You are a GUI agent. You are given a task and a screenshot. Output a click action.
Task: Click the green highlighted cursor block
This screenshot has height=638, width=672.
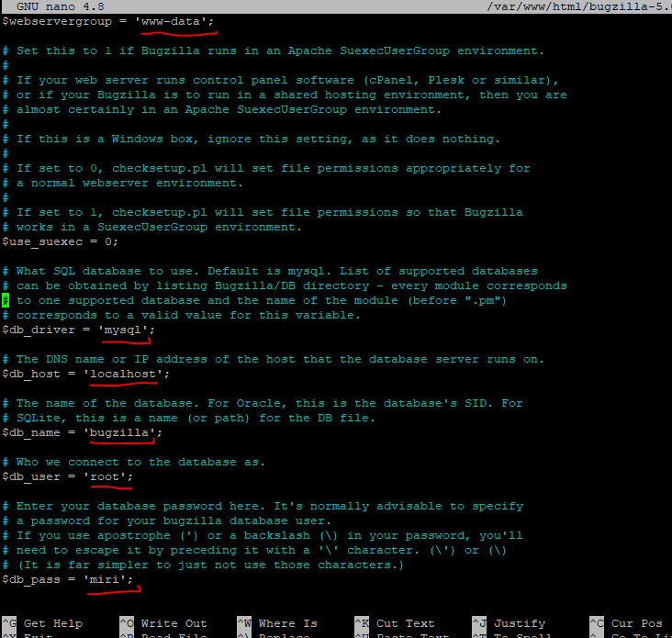(x=6, y=300)
